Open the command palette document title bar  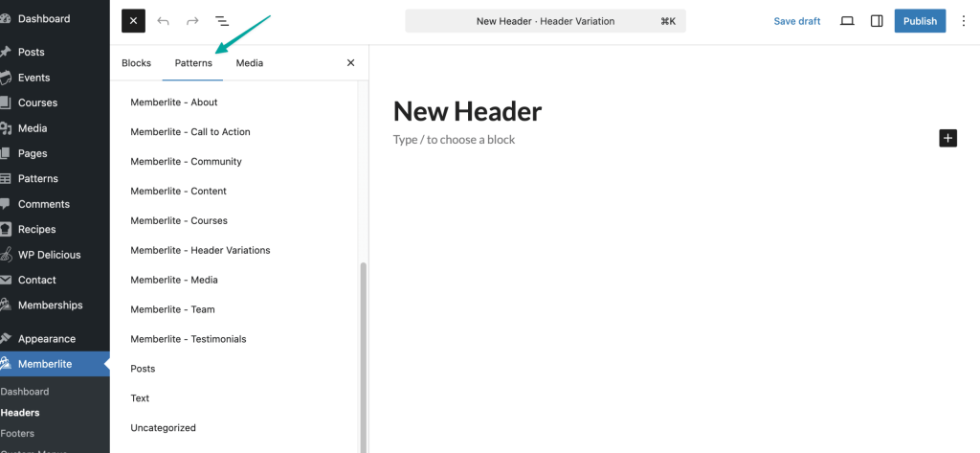tap(545, 21)
